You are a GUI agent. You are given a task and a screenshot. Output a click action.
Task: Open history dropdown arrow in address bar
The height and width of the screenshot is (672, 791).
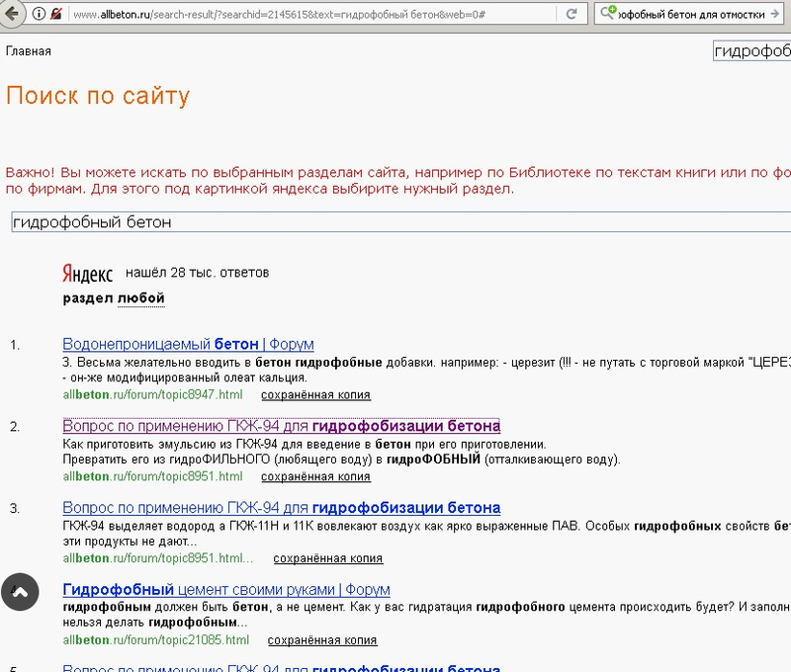[545, 14]
